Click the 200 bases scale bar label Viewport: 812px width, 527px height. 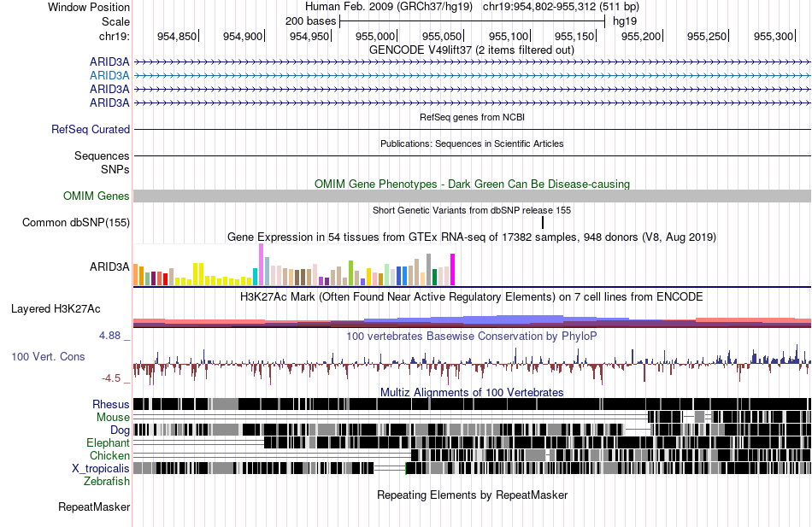(x=311, y=21)
